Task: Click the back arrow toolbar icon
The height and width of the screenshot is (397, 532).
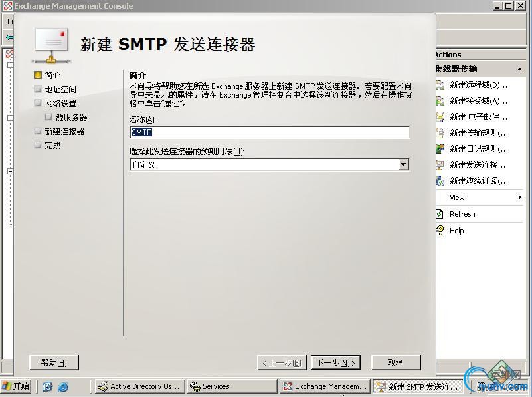Action: click(9, 37)
